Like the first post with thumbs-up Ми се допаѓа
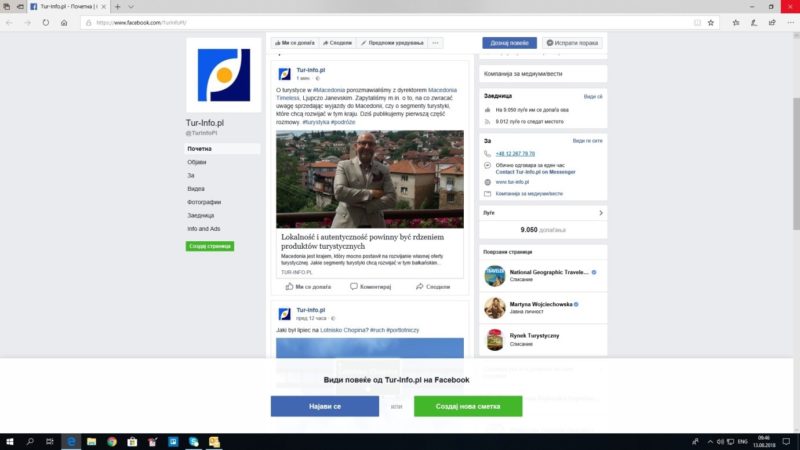The height and width of the screenshot is (450, 800). tap(309, 287)
